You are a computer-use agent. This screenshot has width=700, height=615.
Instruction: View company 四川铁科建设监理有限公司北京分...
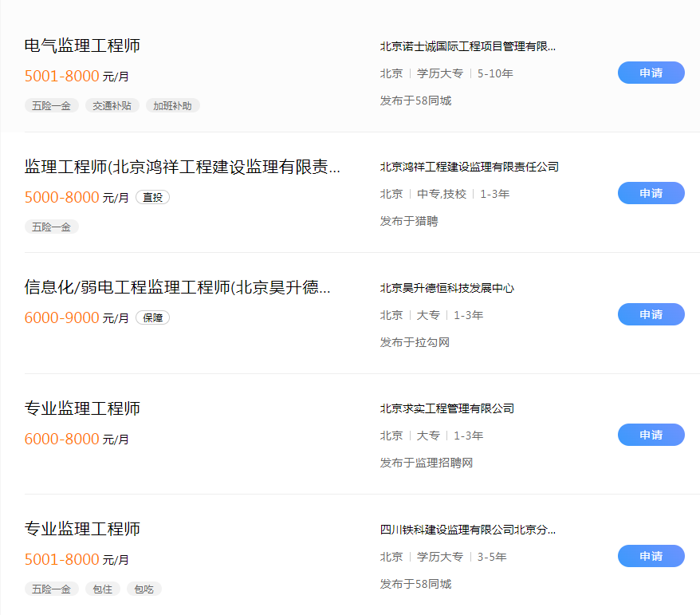tap(467, 530)
